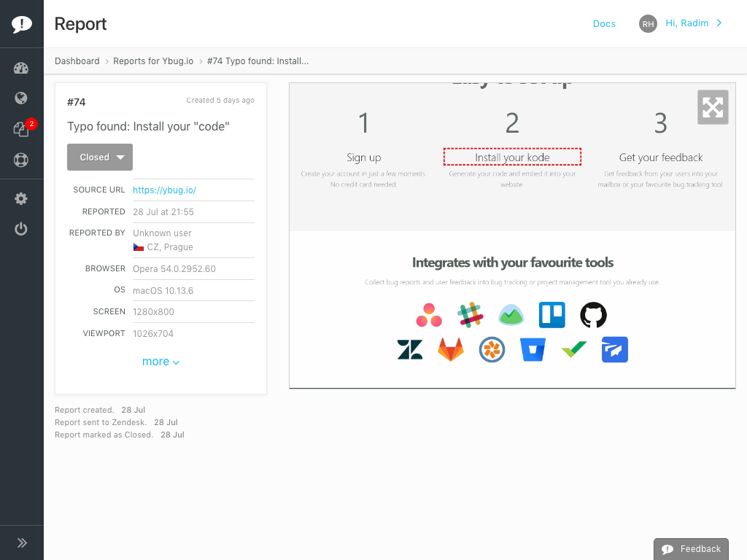The image size is (747, 560).
Task: Enlarge screenshot with fullscreen arrows icon
Action: (713, 107)
